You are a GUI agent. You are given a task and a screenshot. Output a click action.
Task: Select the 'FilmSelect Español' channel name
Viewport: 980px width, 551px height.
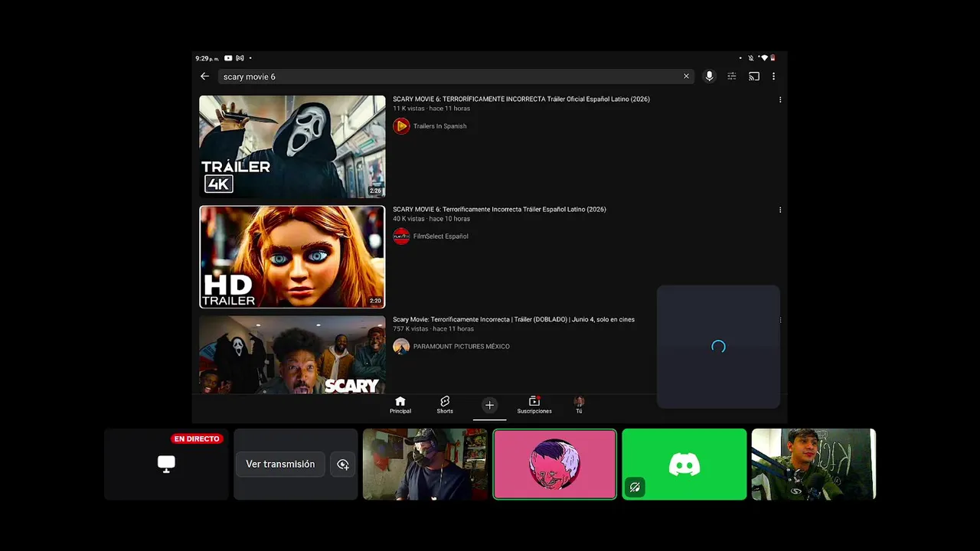(x=440, y=236)
